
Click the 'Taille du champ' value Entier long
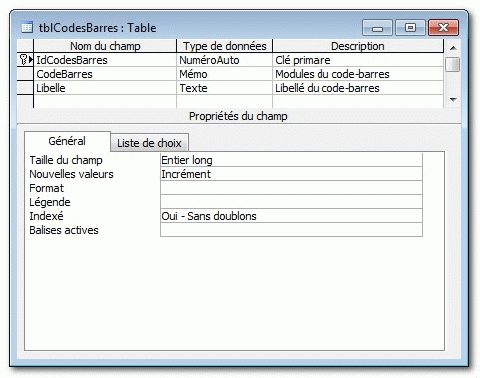(291, 160)
